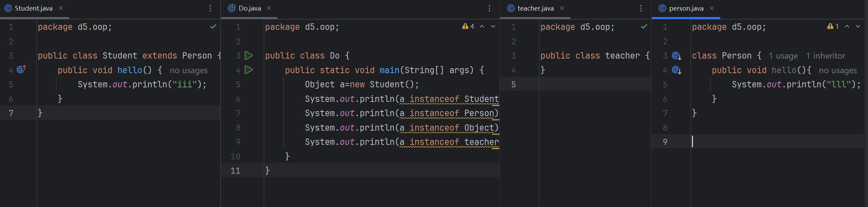Click the overridden method icon beside hello in person.java

(x=676, y=70)
